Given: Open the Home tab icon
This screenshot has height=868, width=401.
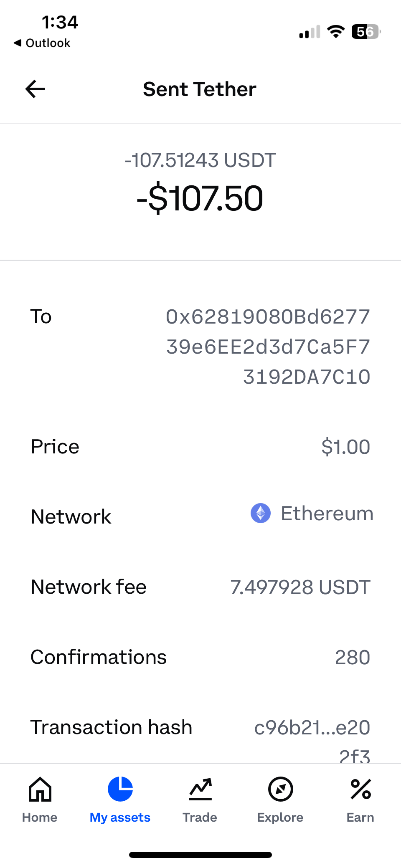Looking at the screenshot, I should (40, 789).
